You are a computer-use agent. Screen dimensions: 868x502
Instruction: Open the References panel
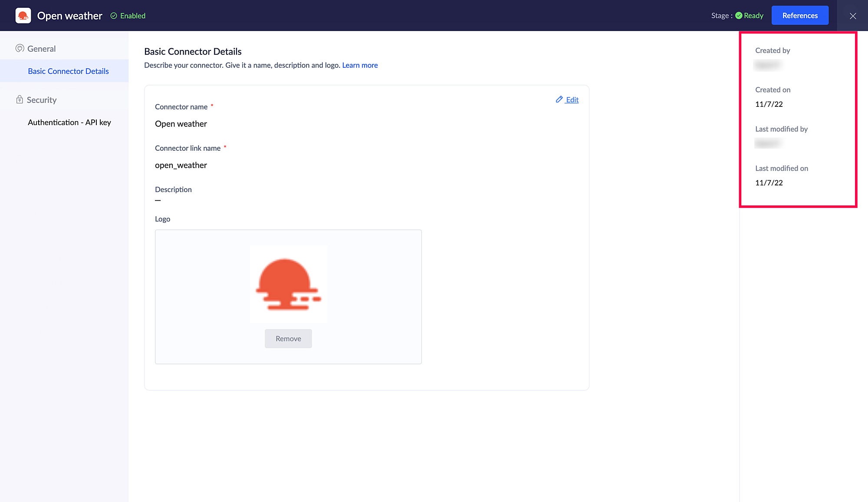799,16
